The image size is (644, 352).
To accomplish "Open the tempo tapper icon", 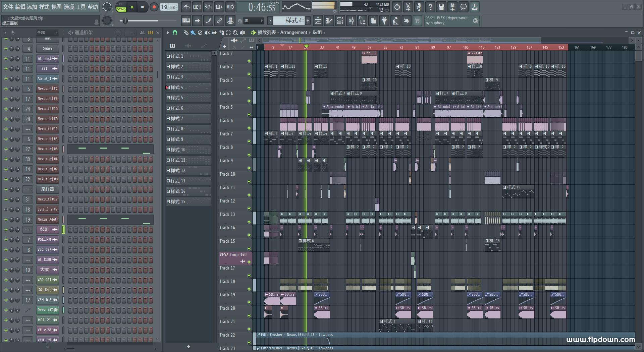I will [x=395, y=21].
